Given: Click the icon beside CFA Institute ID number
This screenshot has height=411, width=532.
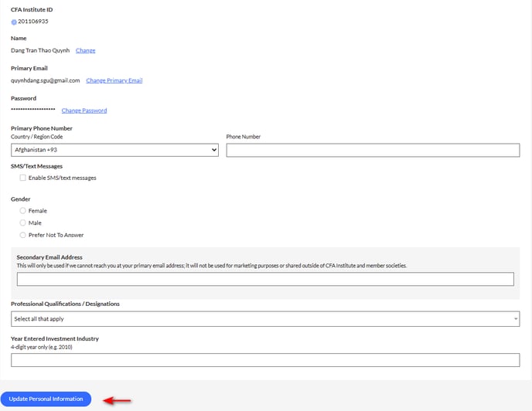Looking at the screenshot, I should tap(14, 22).
